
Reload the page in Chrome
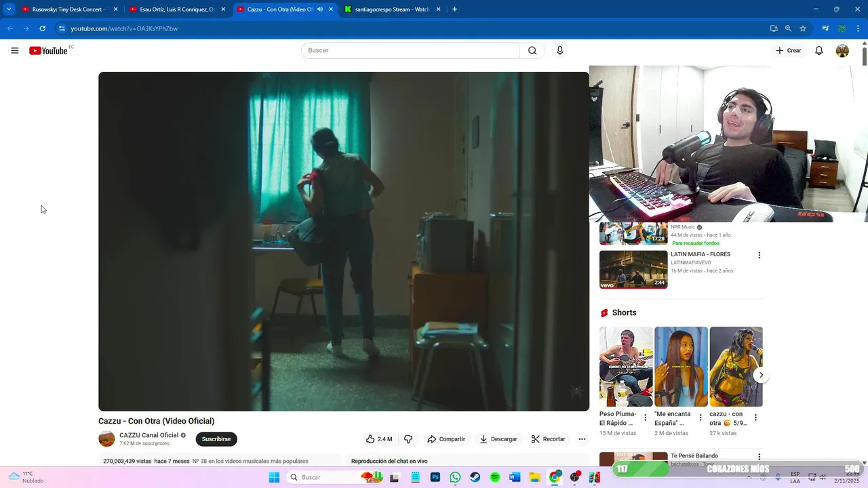point(42,28)
